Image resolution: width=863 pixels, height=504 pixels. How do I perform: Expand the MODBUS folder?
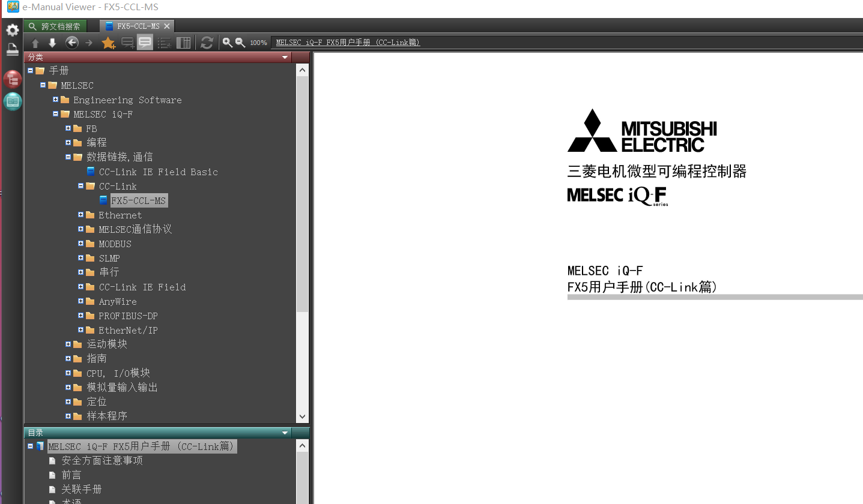[x=80, y=244]
